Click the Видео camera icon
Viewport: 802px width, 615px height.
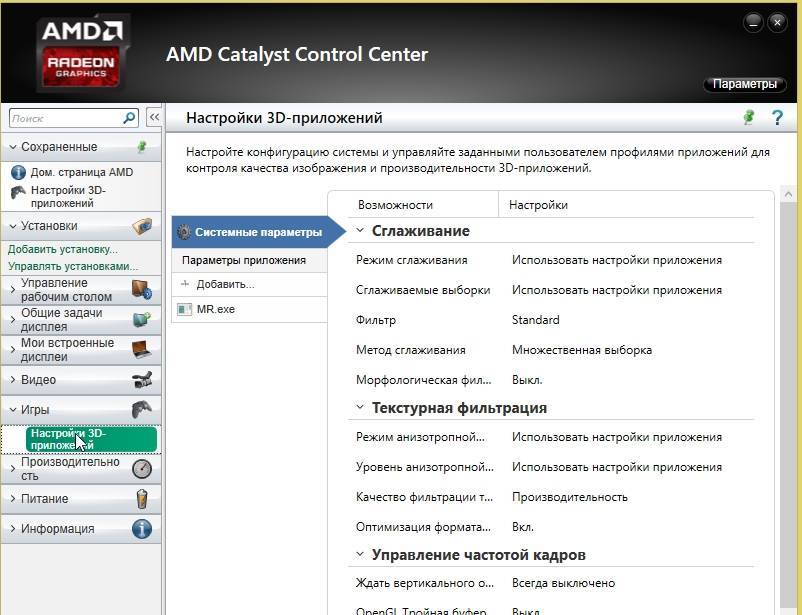click(142, 380)
